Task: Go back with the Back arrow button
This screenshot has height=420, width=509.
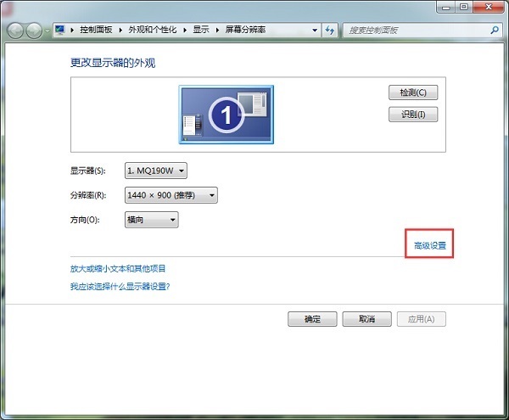Action: [15, 31]
